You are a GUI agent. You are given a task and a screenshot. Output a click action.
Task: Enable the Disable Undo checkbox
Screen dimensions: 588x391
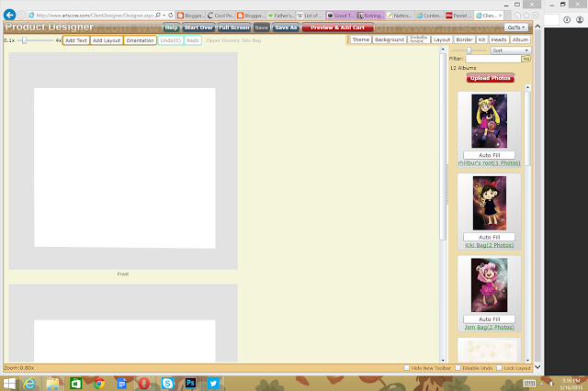coord(458,368)
